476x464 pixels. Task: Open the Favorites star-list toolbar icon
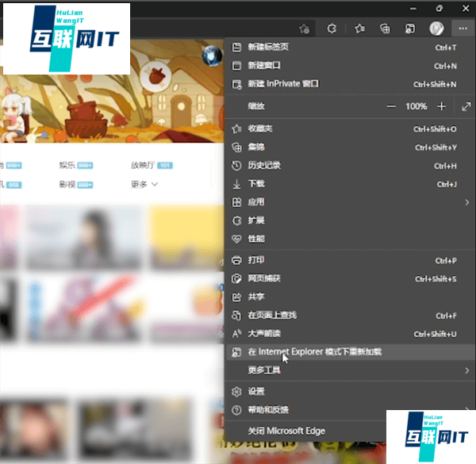(x=359, y=29)
